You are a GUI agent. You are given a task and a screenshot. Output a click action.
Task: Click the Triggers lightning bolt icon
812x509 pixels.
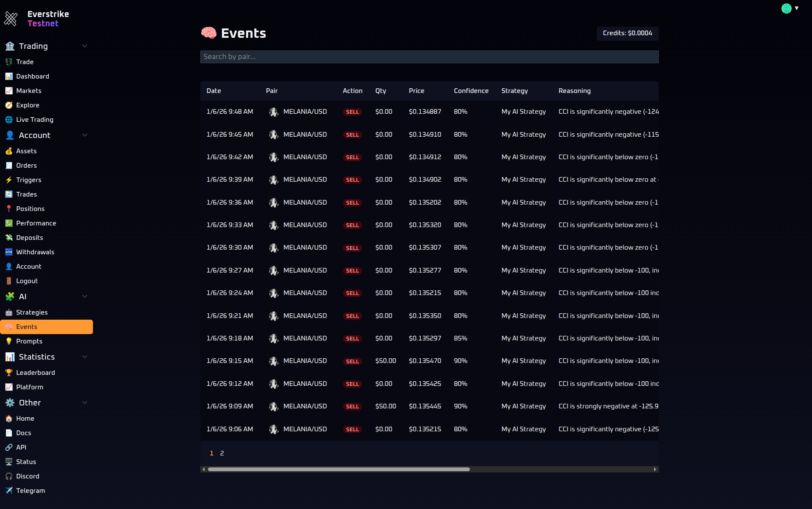pyautogui.click(x=9, y=180)
